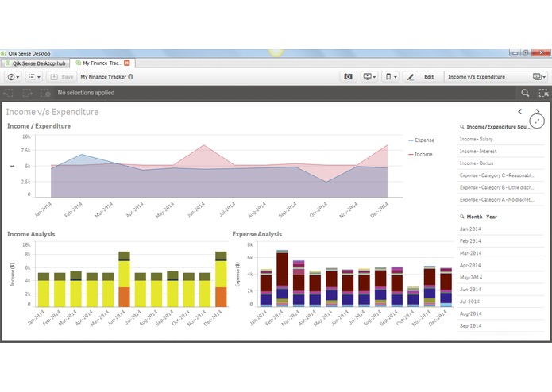Go to the previous sheet arrow
This screenshot has width=552, height=392.
tap(520, 111)
